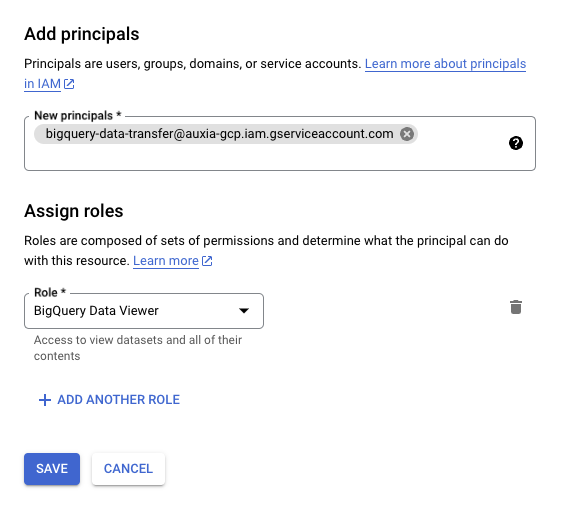573x521 pixels.
Task: Follow the in IAM link
Action: click(x=42, y=84)
